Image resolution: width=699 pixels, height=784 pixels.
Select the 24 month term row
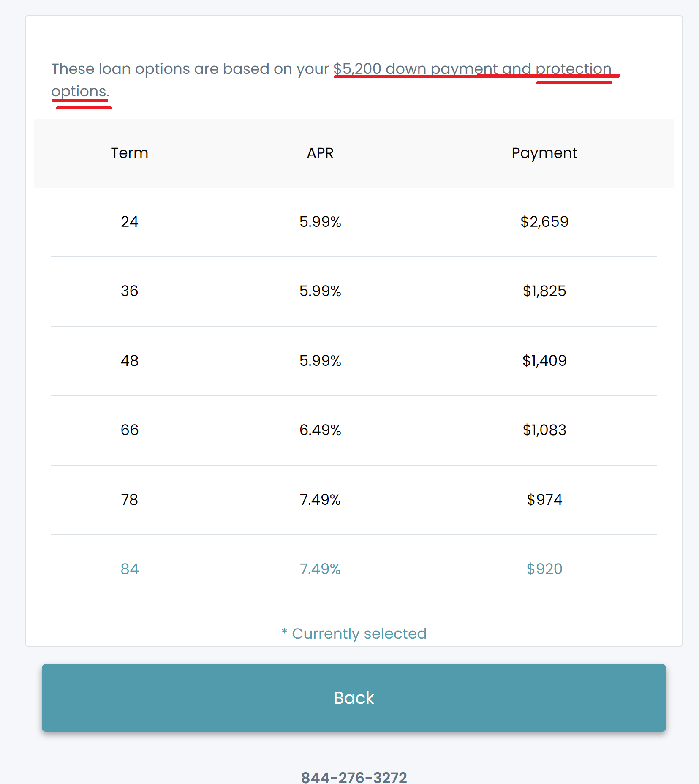tap(354, 222)
